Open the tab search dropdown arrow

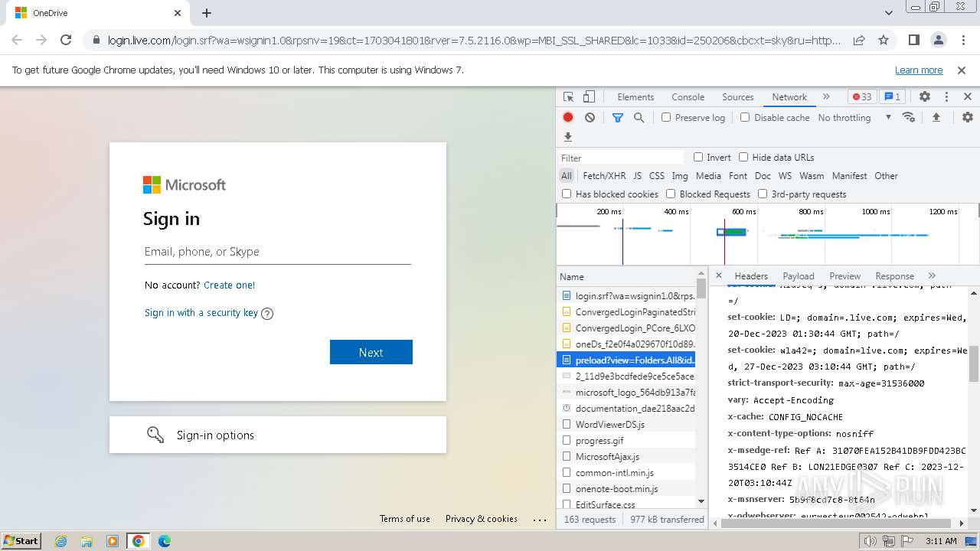pos(889,13)
